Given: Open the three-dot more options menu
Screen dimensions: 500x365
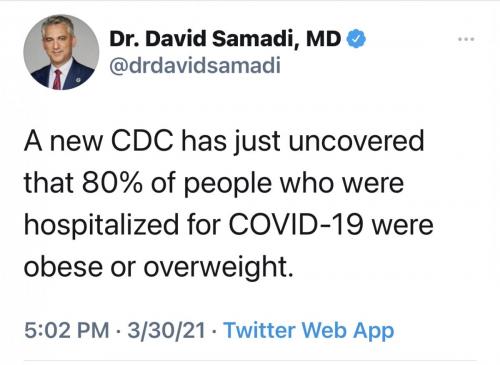Looking at the screenshot, I should click(466, 39).
